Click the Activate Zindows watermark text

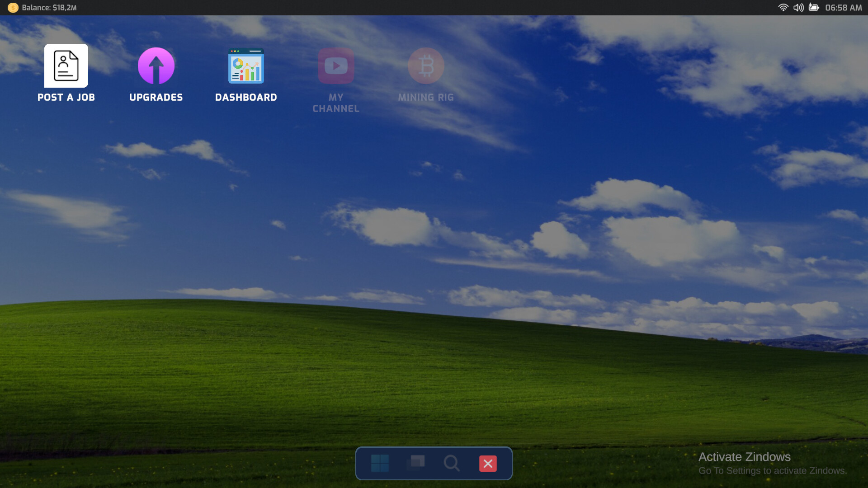[744, 457]
